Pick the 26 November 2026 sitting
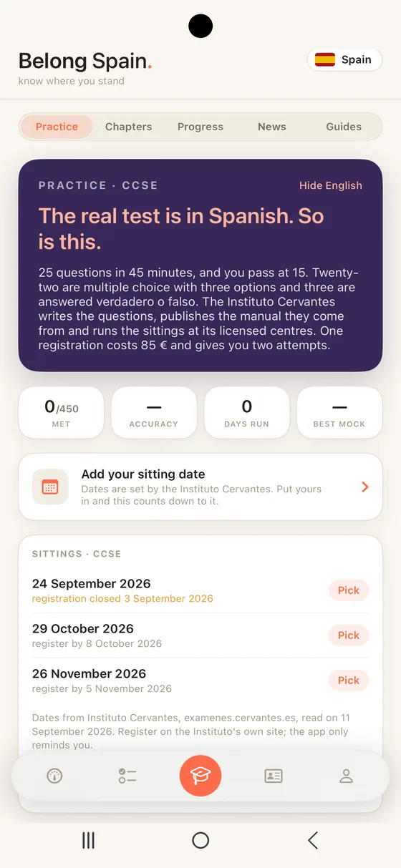The image size is (401, 868). point(349,681)
